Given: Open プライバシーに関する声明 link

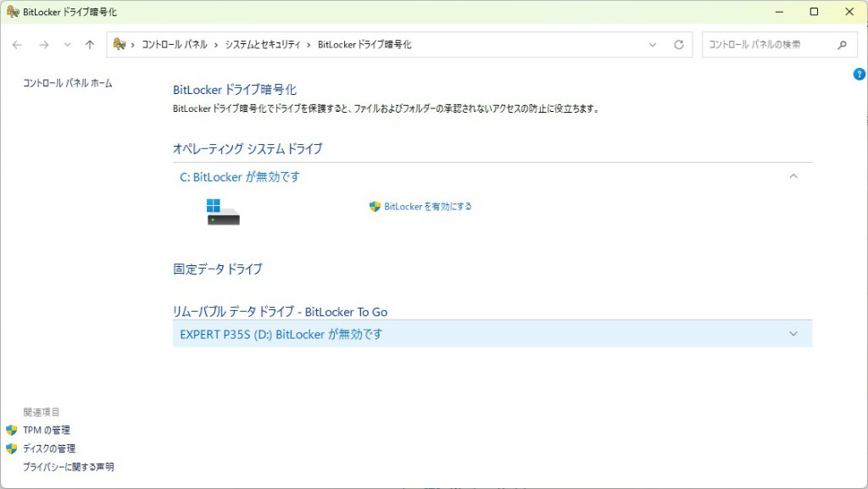Looking at the screenshot, I should (68, 467).
